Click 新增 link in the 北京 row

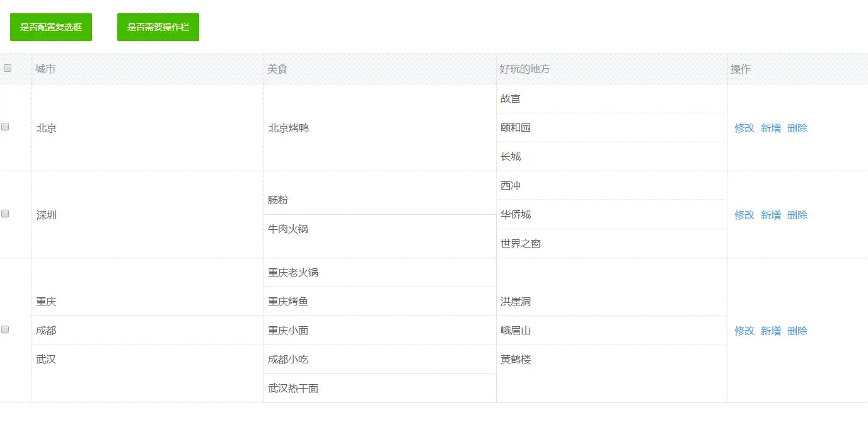(x=770, y=128)
